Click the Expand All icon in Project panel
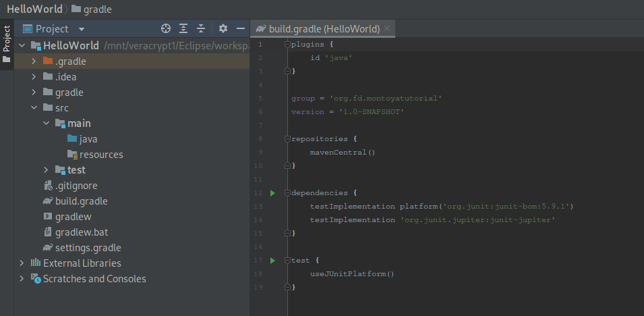Screen dimensions: 644x316 [x=183, y=28]
